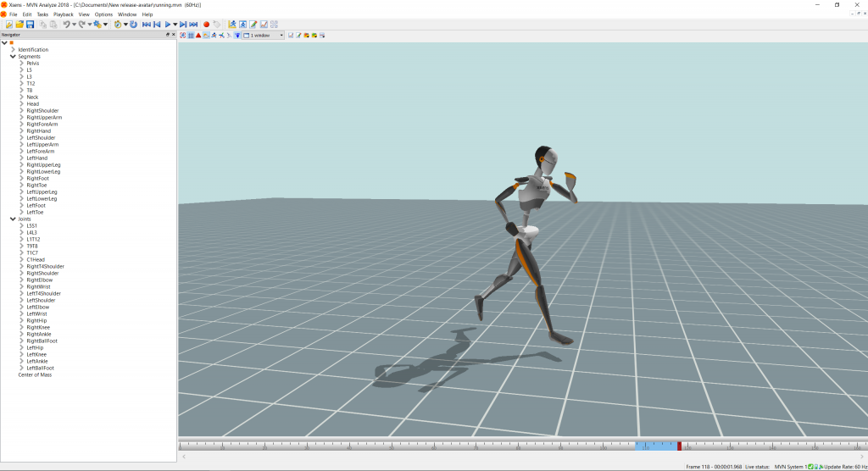The image size is (868, 471).
Task: Open the Edit menu
Action: tap(27, 14)
